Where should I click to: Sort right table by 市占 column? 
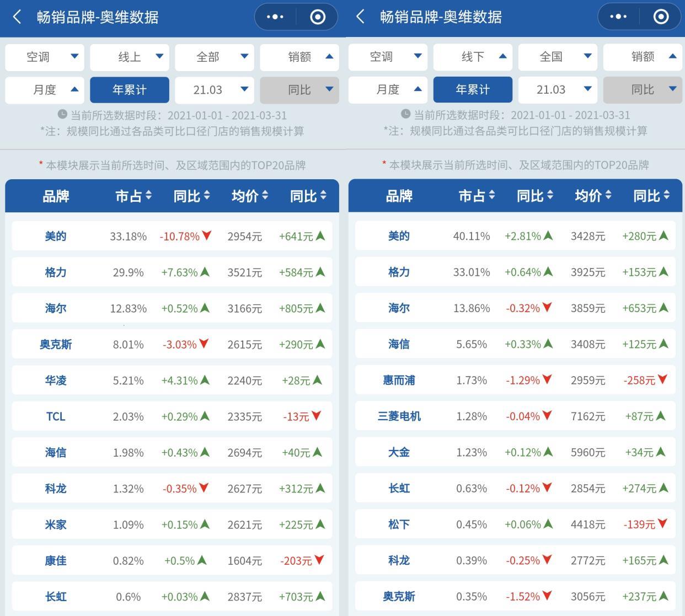pyautogui.click(x=477, y=196)
